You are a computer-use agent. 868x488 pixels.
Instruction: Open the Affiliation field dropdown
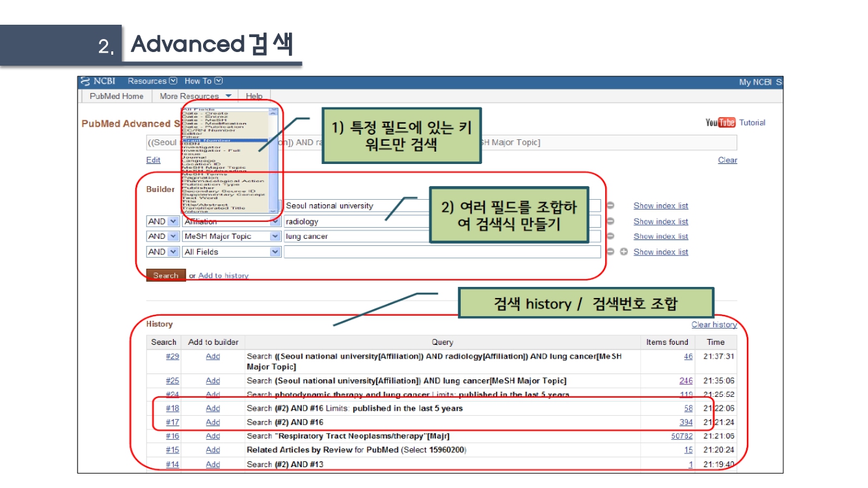232,221
